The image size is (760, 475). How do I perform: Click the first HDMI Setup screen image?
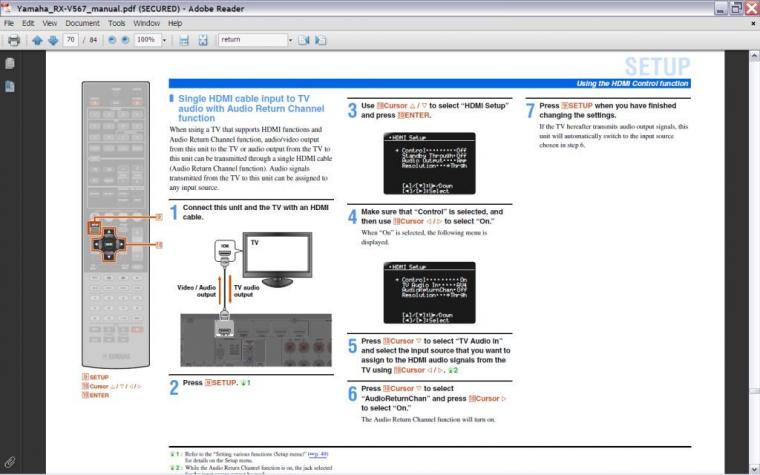pyautogui.click(x=429, y=163)
